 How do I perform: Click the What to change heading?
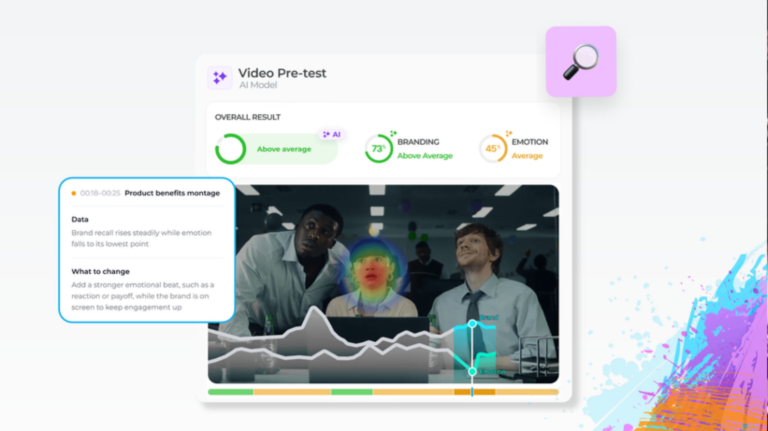(100, 271)
